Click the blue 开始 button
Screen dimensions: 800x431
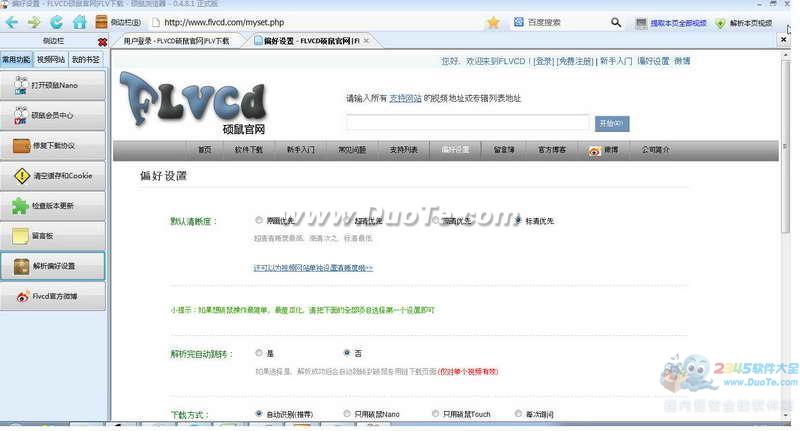tap(612, 123)
